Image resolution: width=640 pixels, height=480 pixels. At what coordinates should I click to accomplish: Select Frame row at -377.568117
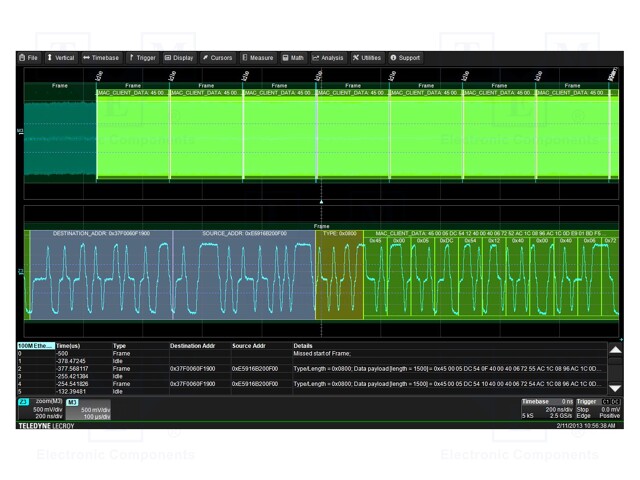click(x=312, y=369)
